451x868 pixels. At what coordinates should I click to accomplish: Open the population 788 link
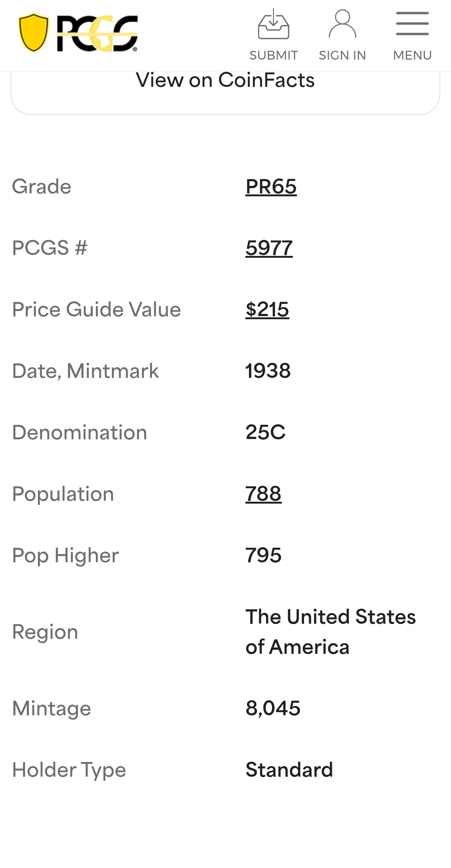(x=263, y=494)
